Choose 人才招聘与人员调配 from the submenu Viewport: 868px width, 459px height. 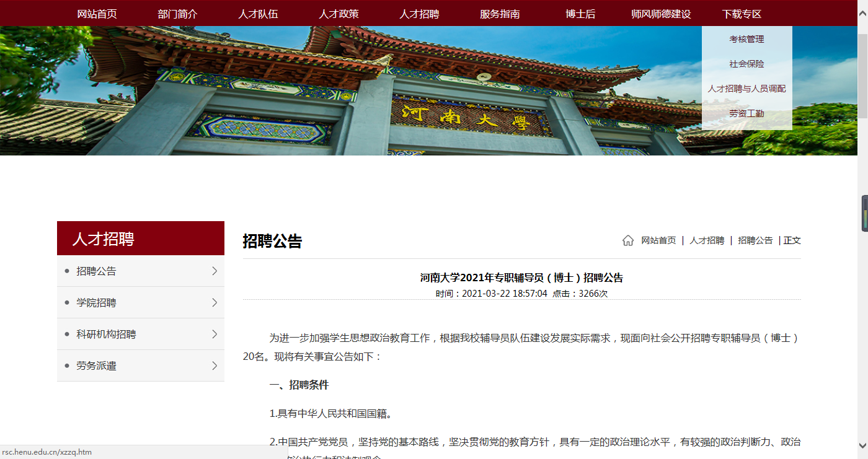point(746,88)
